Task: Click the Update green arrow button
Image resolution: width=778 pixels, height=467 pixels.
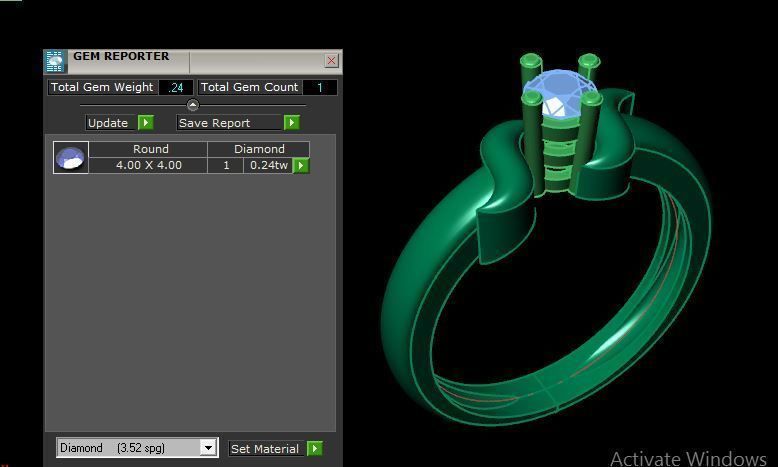Action: 145,123
